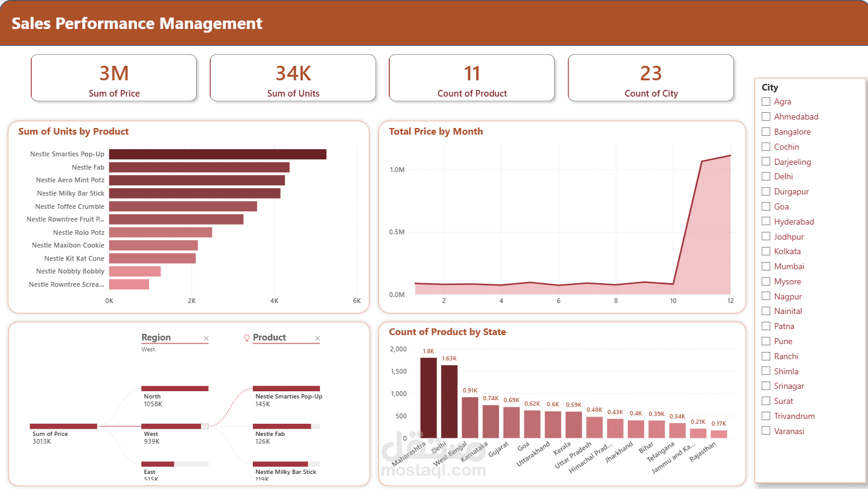The width and height of the screenshot is (868, 489).
Task: Click the Nestle Nobbly Bobbly bar
Action: tap(135, 271)
